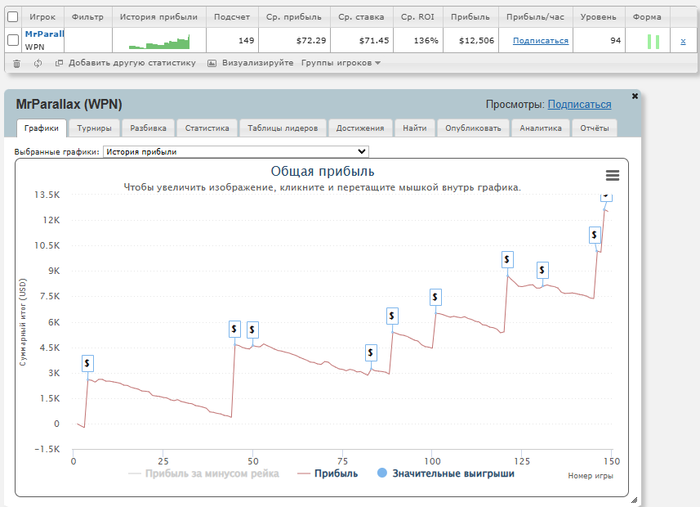This screenshot has height=507, width=700.
Task: Click 'Добавить другую статистику'
Action: 125,63
